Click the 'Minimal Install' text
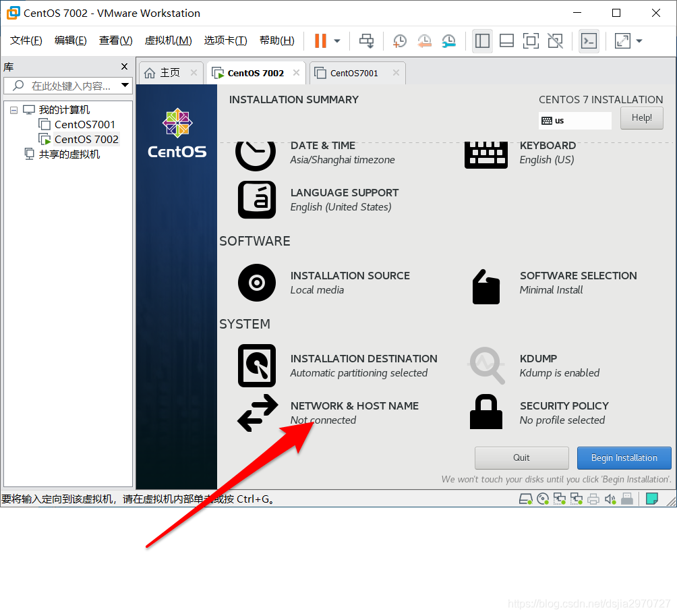 pos(552,290)
